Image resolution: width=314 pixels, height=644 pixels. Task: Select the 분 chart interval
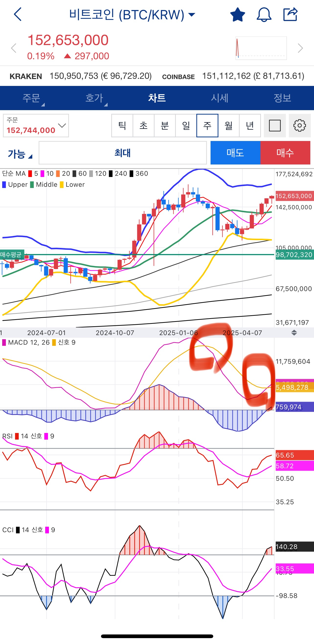tap(165, 126)
